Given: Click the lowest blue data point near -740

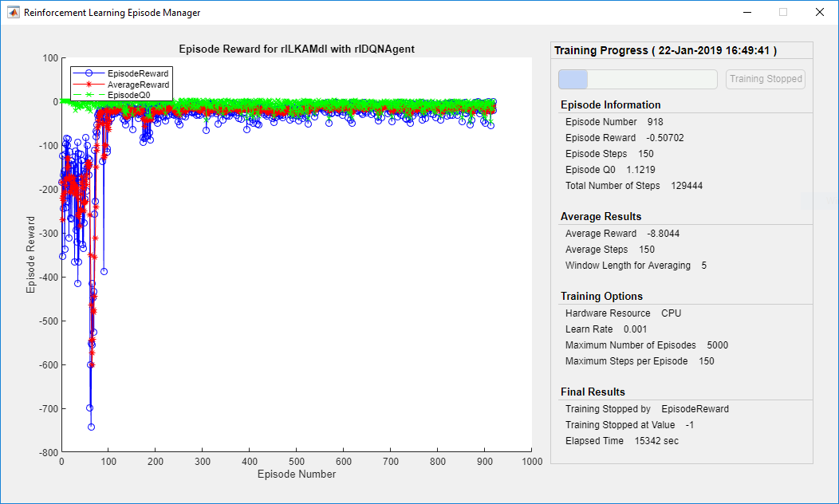Looking at the screenshot, I should (x=91, y=427).
